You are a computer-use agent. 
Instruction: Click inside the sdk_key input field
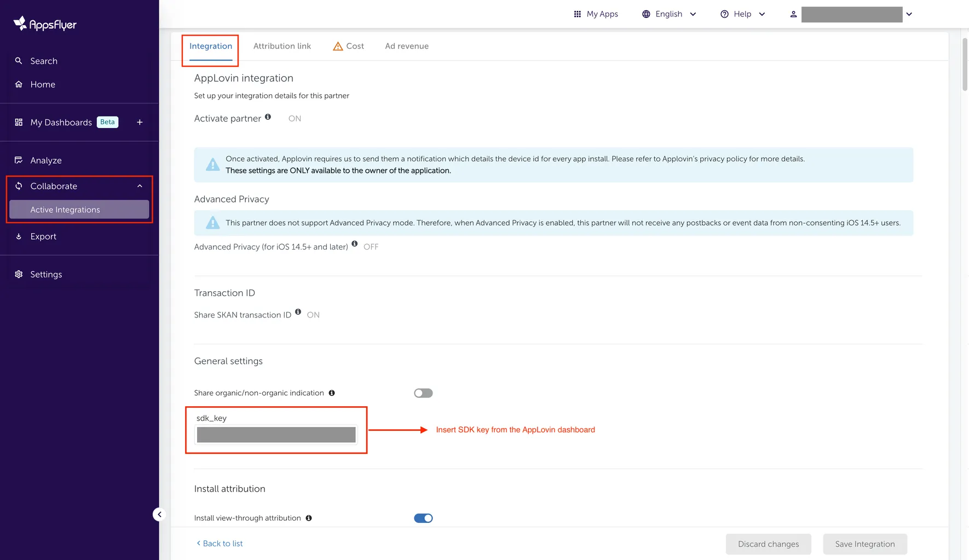pyautogui.click(x=275, y=434)
